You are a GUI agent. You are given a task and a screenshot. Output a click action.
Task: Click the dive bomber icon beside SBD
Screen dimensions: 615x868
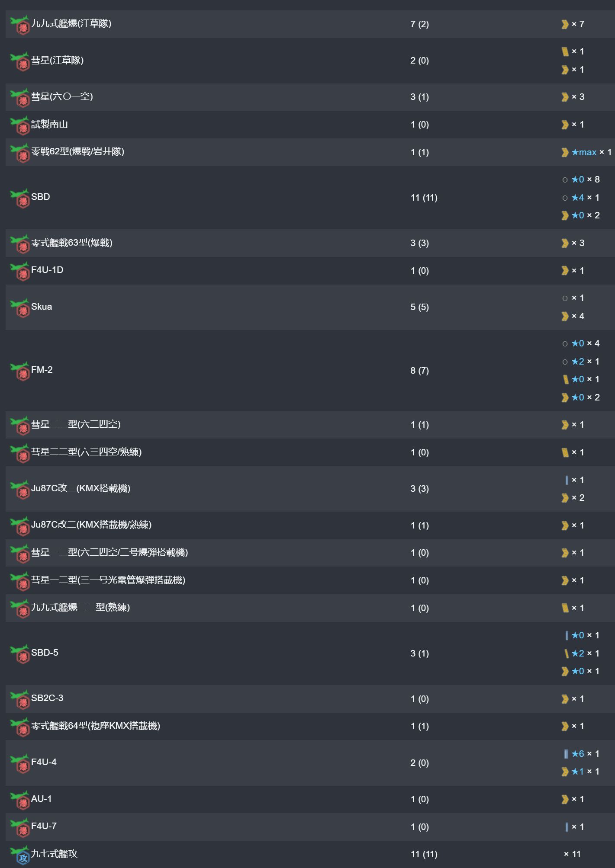(x=20, y=198)
